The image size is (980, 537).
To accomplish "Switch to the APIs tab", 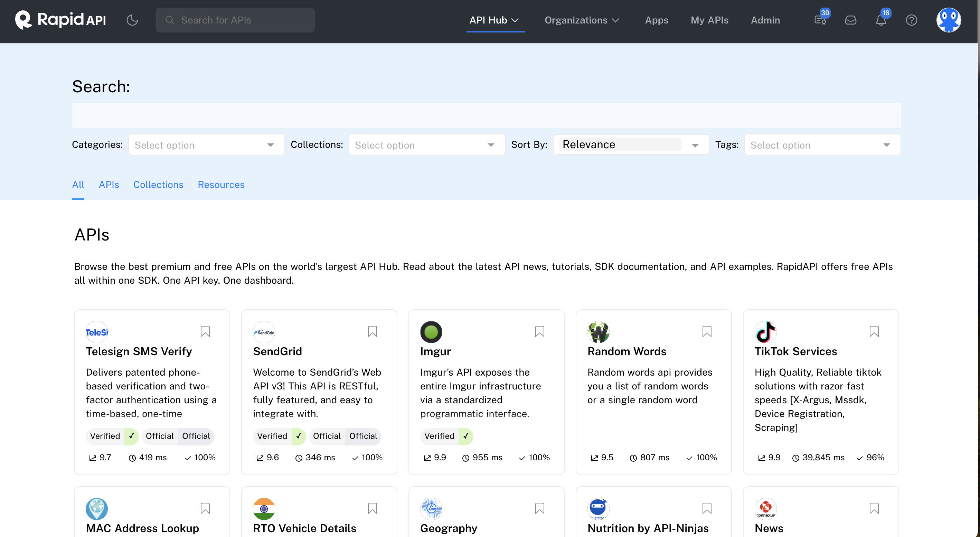I will [109, 185].
